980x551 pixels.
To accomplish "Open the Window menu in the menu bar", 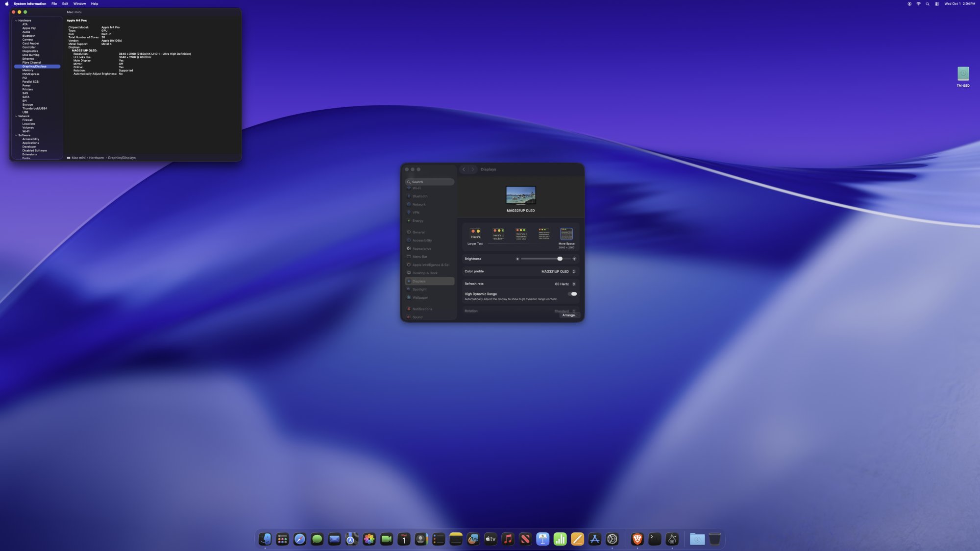I will coord(79,4).
